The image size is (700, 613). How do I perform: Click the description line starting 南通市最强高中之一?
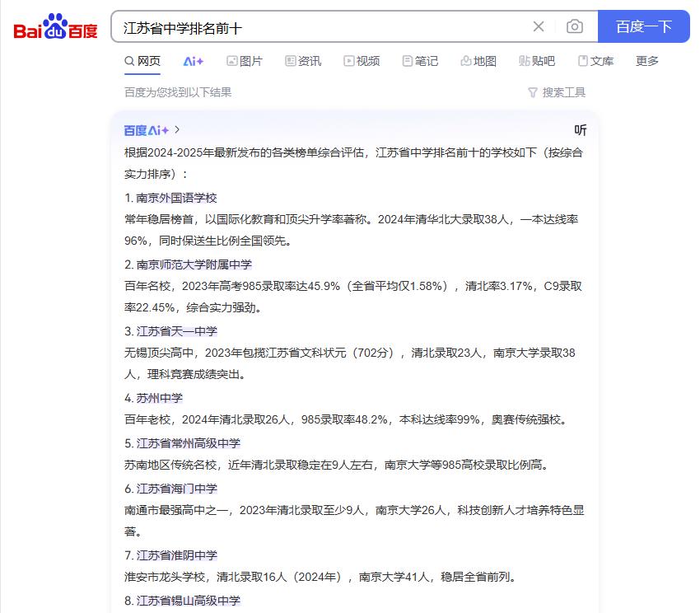tap(354, 510)
